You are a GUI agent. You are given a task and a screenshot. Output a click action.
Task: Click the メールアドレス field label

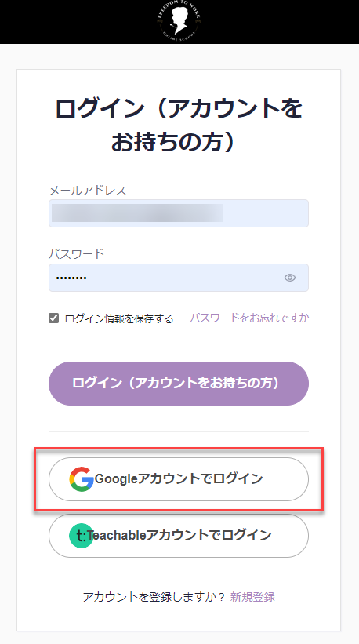click(x=88, y=191)
